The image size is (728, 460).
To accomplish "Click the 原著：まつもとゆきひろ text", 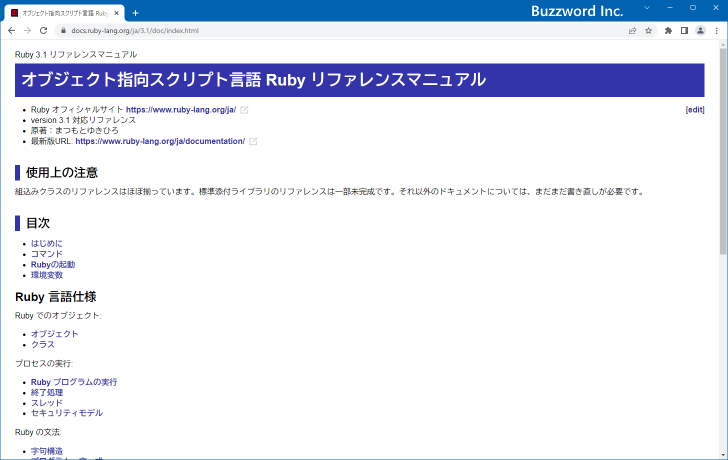I will (74, 131).
